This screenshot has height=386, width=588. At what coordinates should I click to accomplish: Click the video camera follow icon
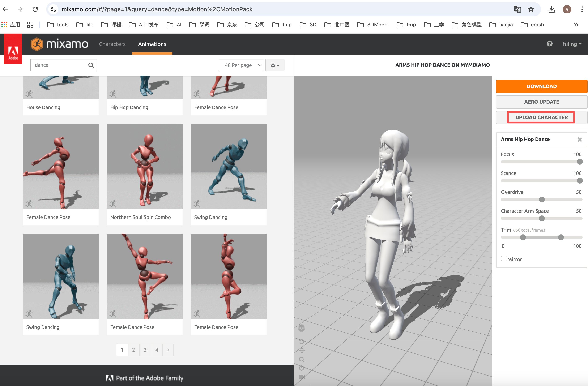coord(302,377)
